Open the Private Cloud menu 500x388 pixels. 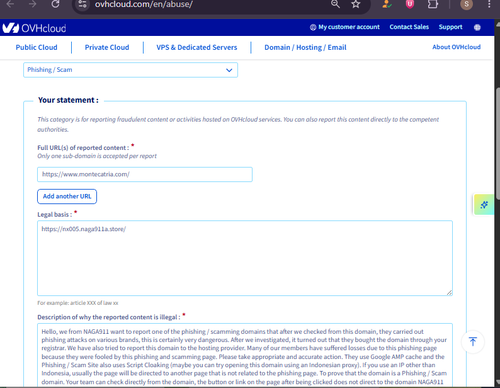pyautogui.click(x=107, y=47)
